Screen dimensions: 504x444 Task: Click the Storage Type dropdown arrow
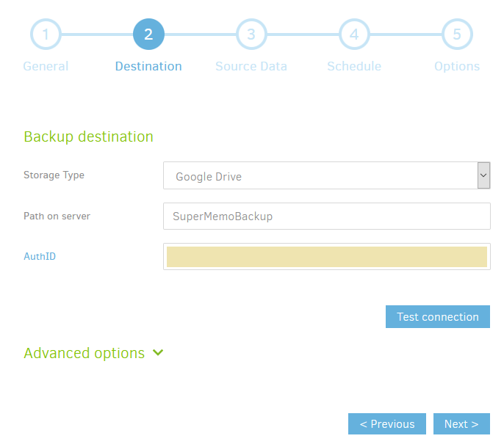click(x=483, y=175)
